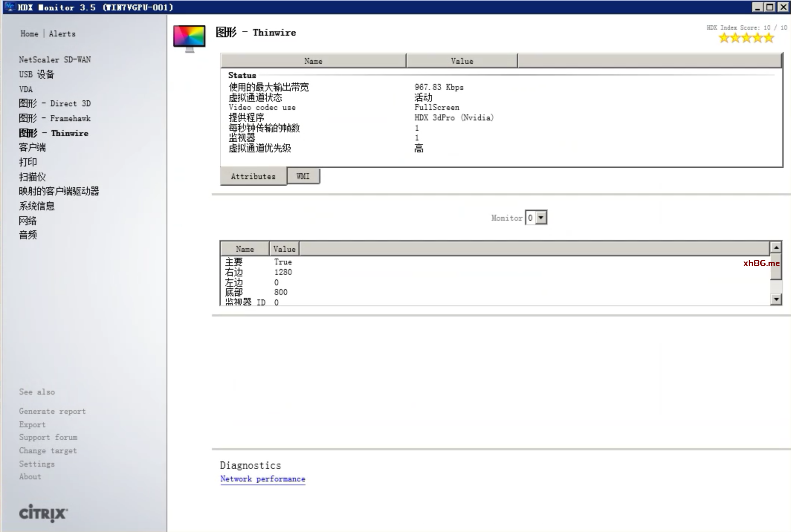Maximize the HDX Monitor window
791x532 pixels.
770,7
